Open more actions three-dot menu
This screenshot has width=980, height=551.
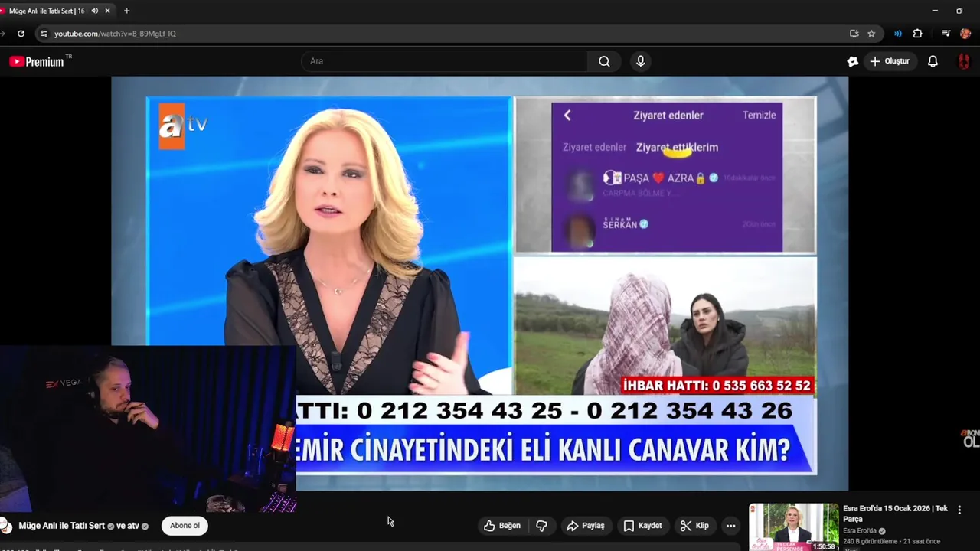(731, 526)
